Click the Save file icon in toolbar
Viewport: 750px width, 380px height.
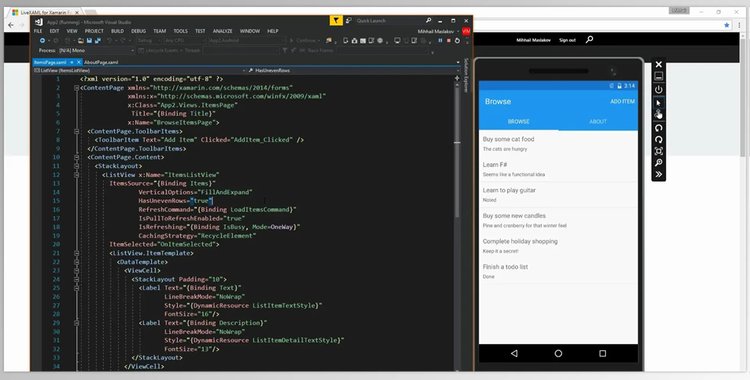coord(89,41)
